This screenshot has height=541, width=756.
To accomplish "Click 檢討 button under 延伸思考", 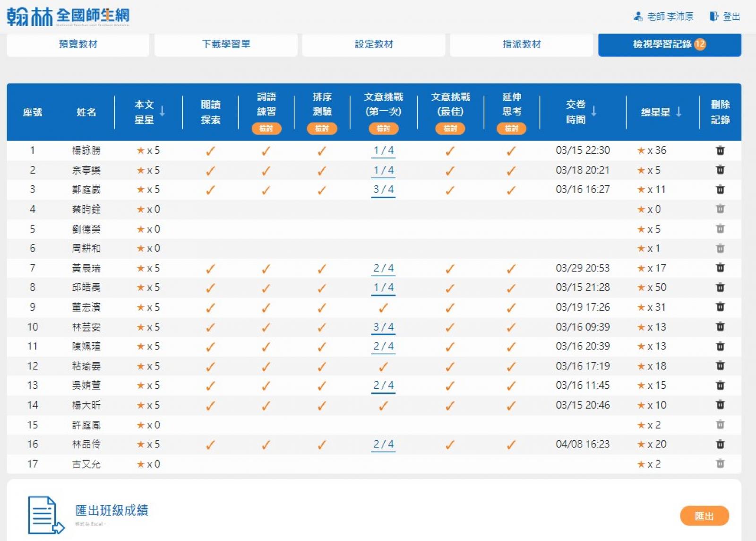I will pos(511,128).
